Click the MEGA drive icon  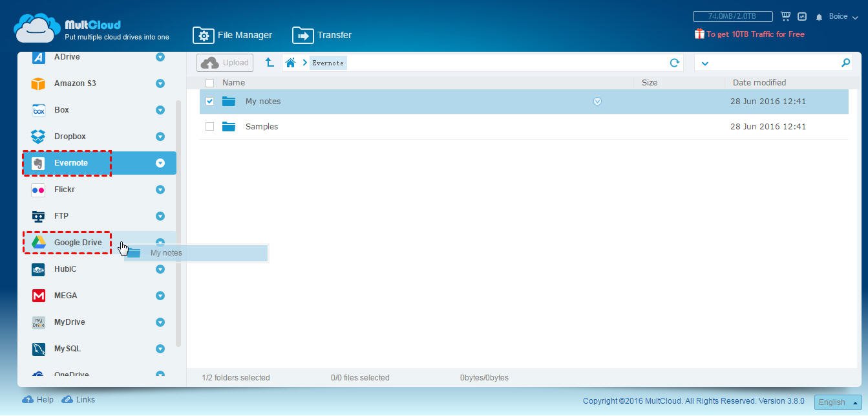tap(39, 296)
